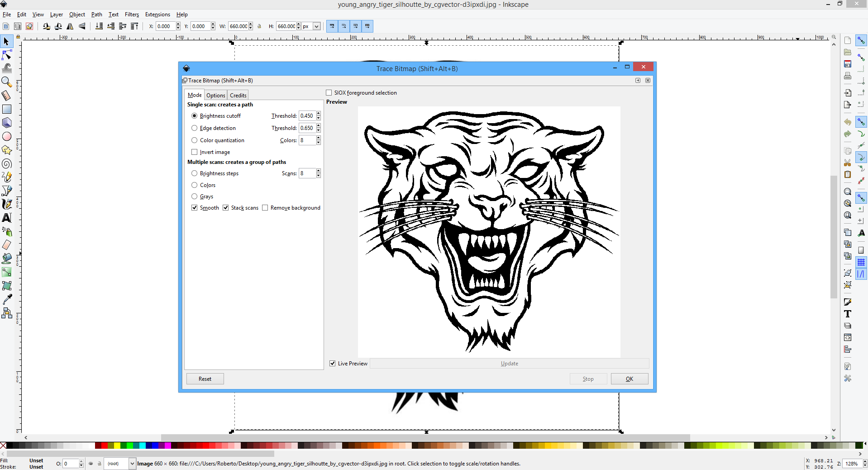The width and height of the screenshot is (868, 470).
Task: Select the Brightness cutoff radio button
Action: pyautogui.click(x=194, y=116)
